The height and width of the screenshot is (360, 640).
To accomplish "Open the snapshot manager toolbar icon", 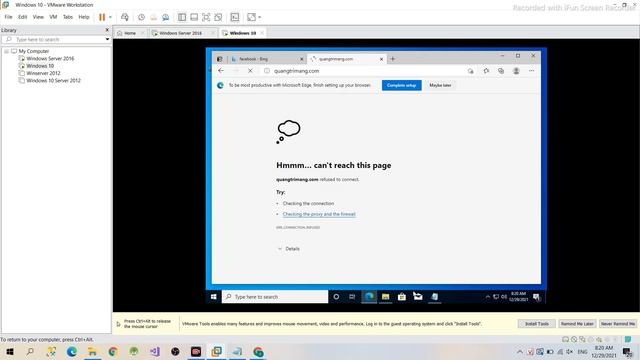I will point(165,17).
